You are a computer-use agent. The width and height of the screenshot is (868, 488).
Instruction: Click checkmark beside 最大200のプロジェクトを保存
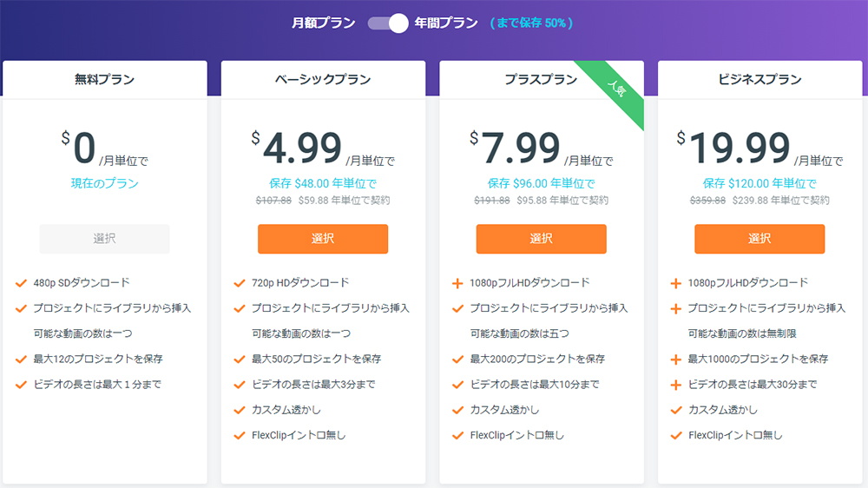click(x=457, y=359)
